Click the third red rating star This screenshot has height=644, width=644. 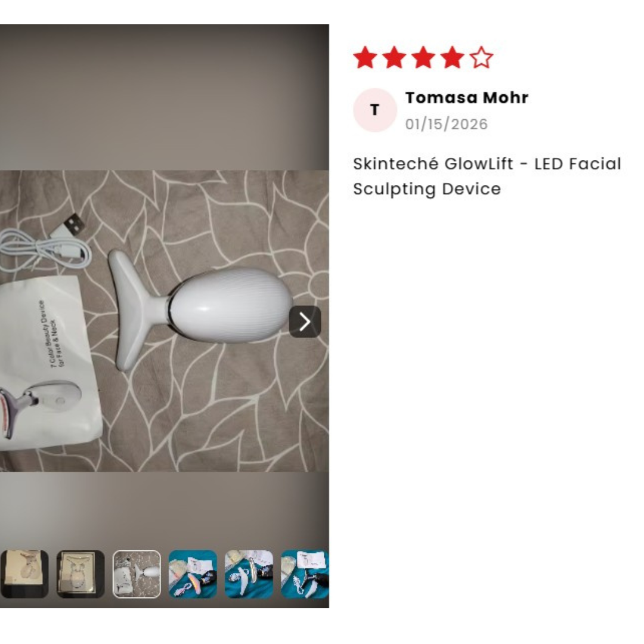click(423, 57)
